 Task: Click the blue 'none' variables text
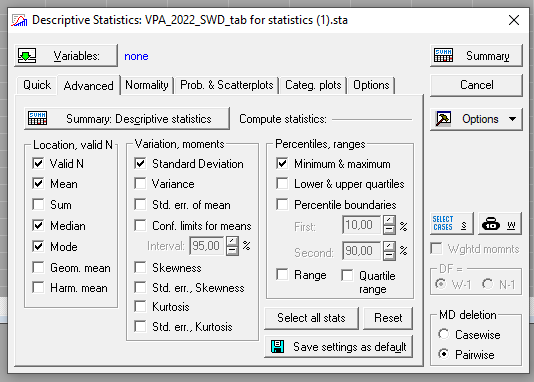pyautogui.click(x=136, y=56)
